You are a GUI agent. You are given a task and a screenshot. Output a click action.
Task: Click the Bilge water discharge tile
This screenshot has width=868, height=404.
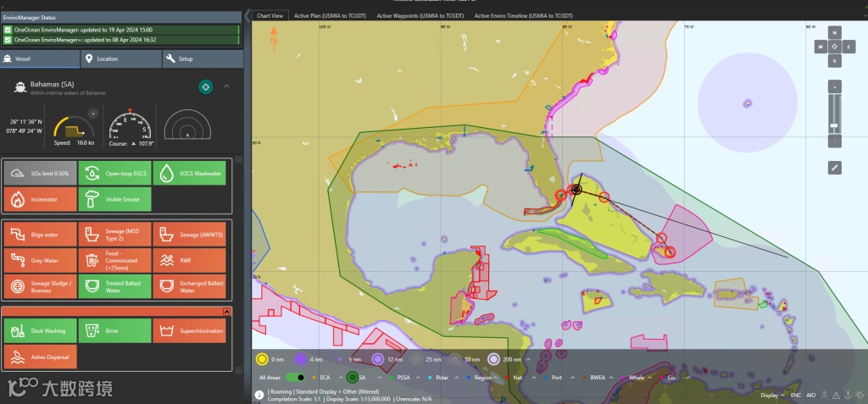tap(40, 235)
